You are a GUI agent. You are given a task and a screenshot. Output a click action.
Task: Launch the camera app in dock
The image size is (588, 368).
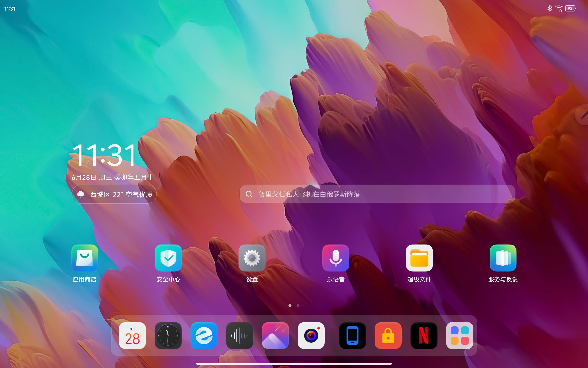[x=311, y=336]
